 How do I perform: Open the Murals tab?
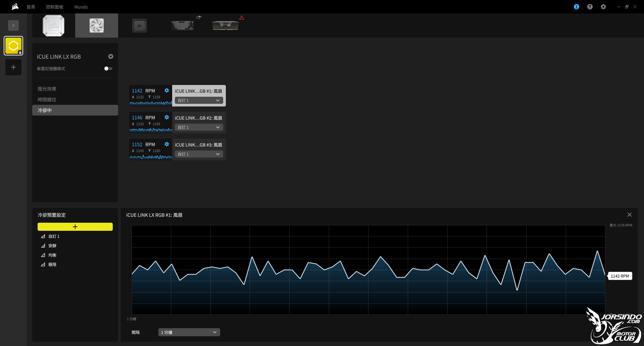[x=81, y=7]
